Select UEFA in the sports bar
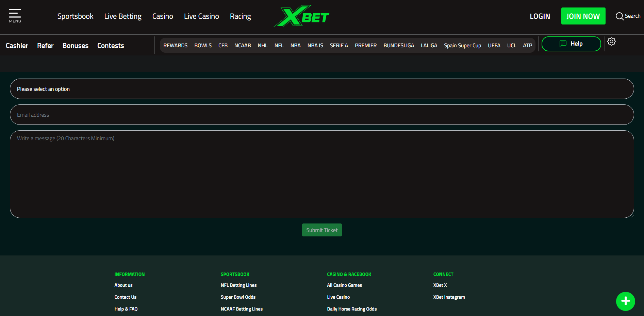644x316 pixels. (494, 45)
